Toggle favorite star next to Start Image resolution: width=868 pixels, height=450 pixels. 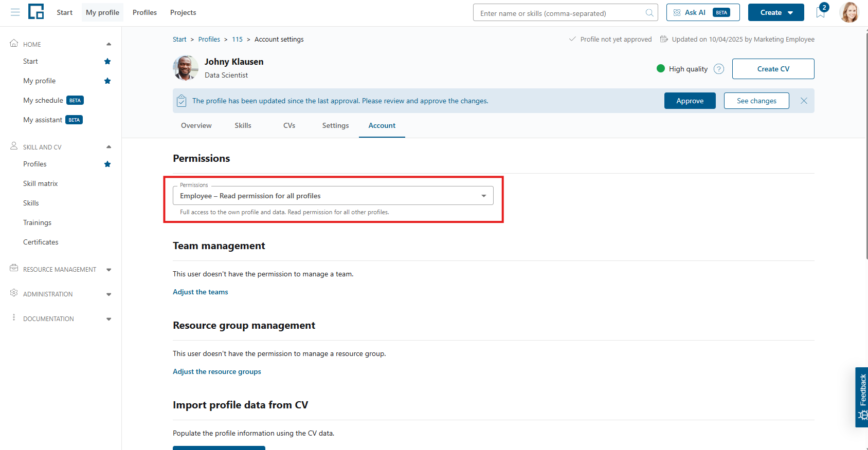point(107,61)
